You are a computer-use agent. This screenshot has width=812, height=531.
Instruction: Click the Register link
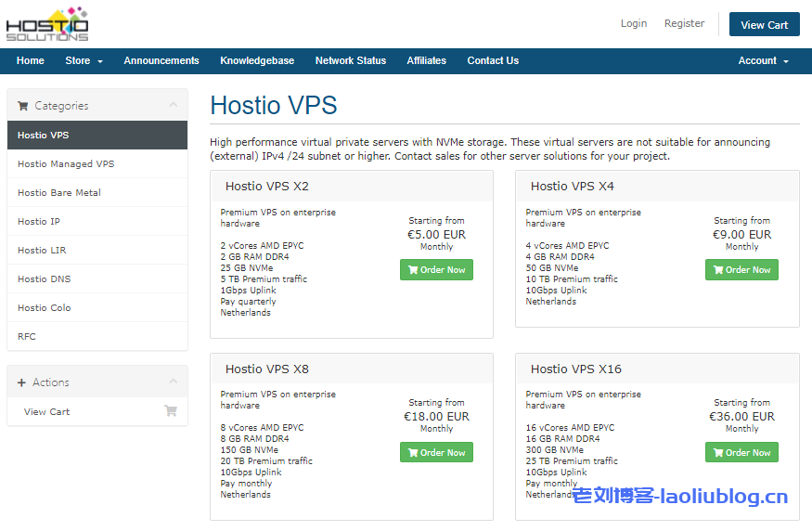[x=684, y=24]
